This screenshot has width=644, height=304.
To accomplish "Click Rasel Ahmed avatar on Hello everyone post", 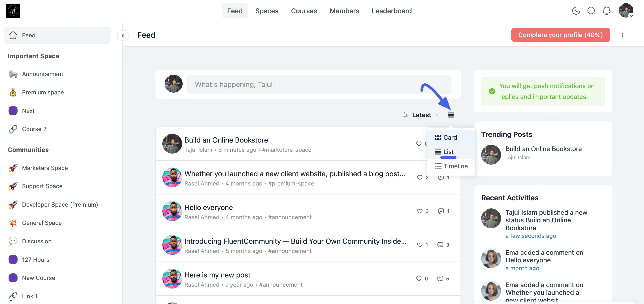I will click(172, 211).
